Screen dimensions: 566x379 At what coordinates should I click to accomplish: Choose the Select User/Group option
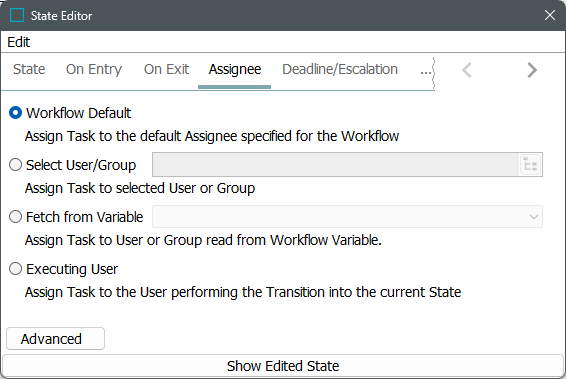click(16, 165)
